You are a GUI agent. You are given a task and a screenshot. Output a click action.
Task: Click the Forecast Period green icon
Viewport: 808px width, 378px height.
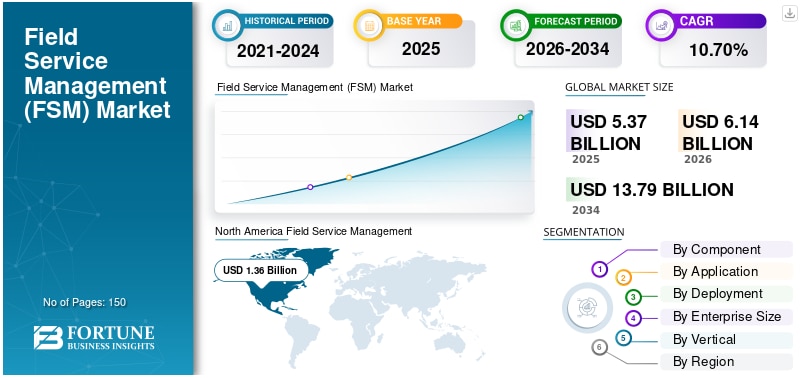515,26
